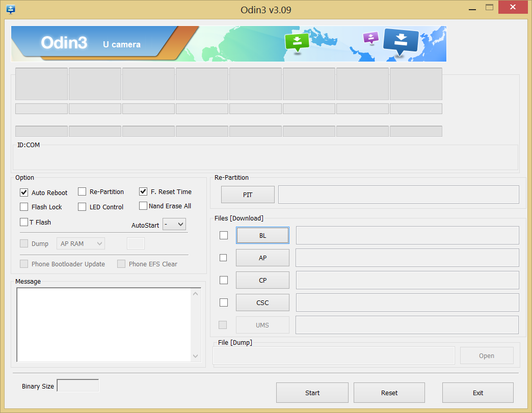532x413 pixels.
Task: Click the Exit button
Action: [x=477, y=393]
